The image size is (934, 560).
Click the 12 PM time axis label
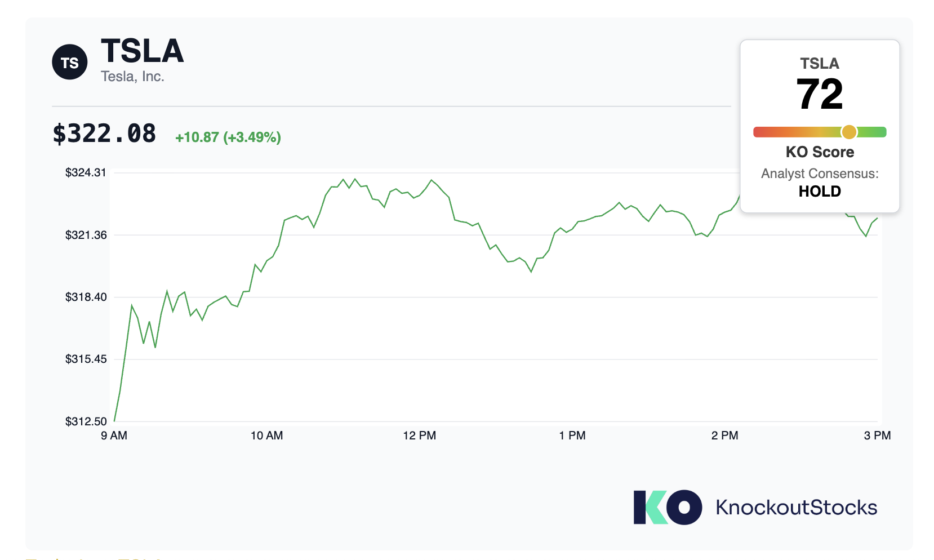pos(420,435)
